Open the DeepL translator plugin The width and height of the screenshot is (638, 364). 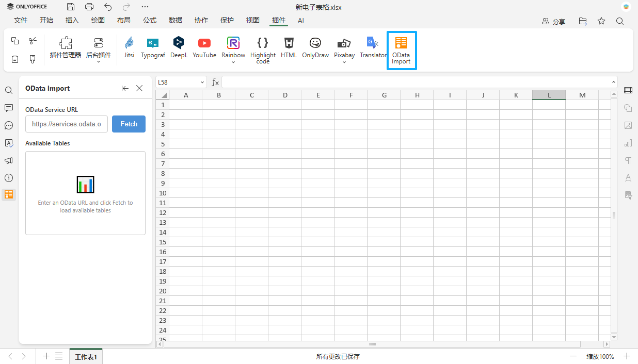[178, 47]
